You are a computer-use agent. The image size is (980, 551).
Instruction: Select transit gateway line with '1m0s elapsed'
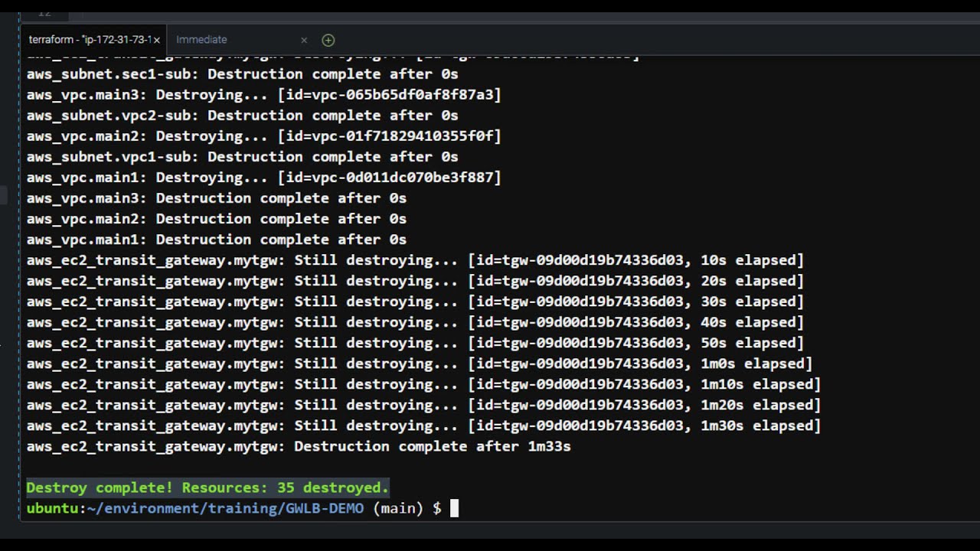[420, 364]
